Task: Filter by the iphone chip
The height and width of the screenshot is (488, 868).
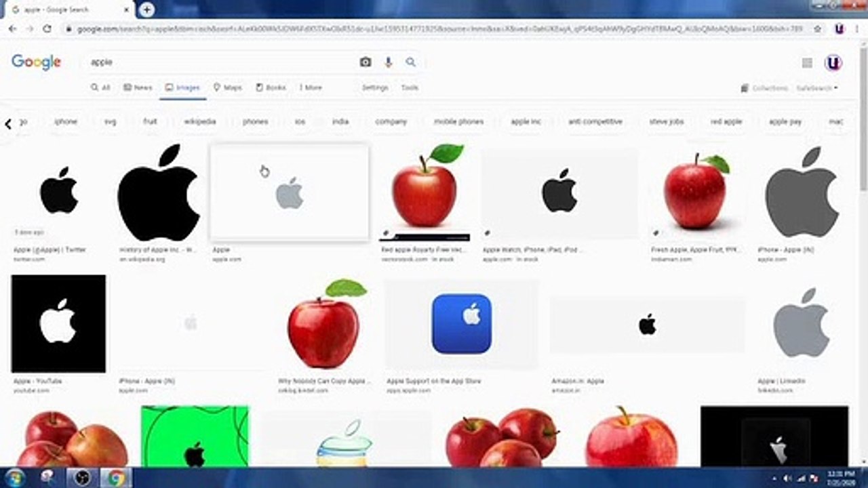Action: point(66,122)
